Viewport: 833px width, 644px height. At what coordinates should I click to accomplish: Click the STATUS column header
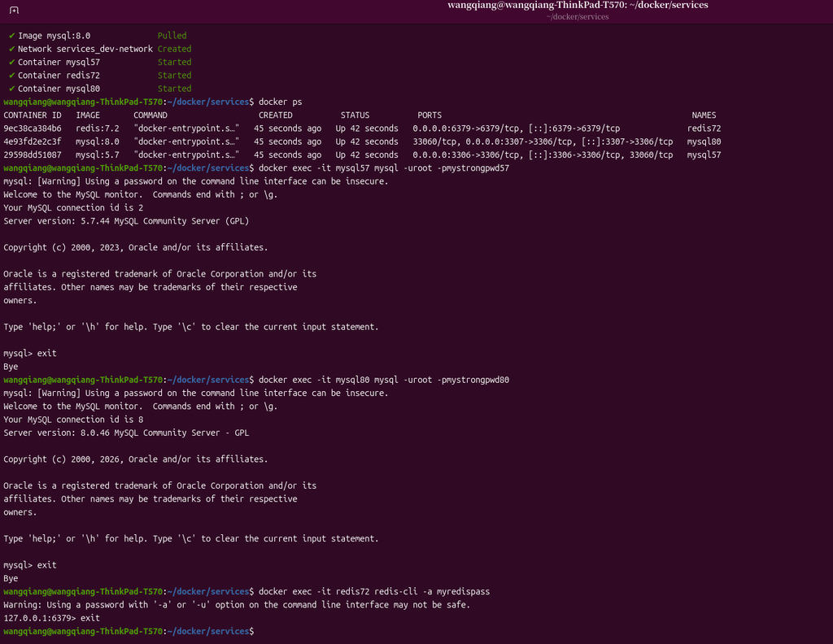(355, 115)
